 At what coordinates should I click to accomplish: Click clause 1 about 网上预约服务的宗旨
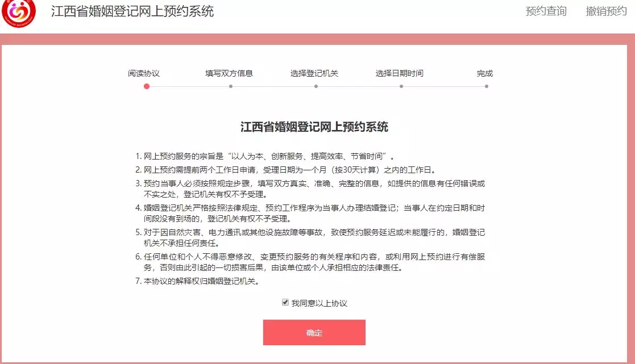coord(265,156)
